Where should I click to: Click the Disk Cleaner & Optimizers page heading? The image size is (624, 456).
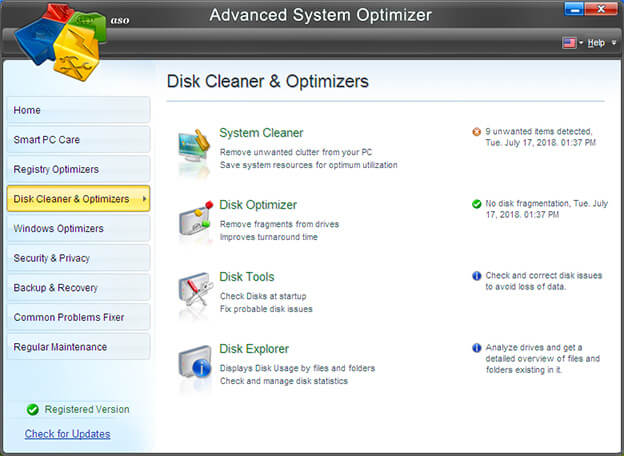[x=267, y=82]
